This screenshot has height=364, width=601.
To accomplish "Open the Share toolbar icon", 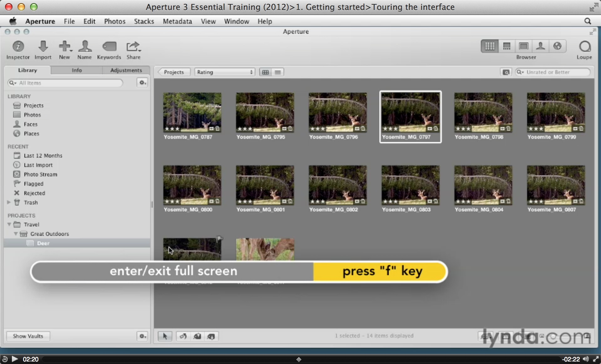I will 133,47.
